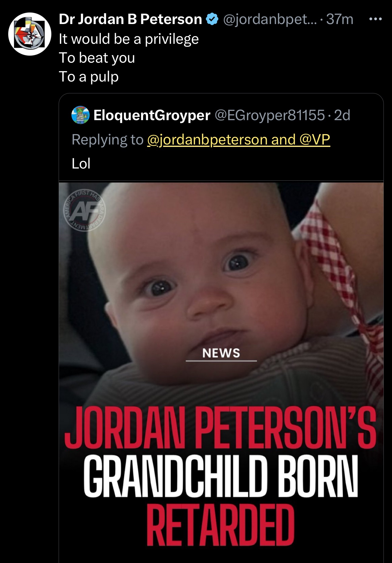Click the @jordanbpet... handle
This screenshot has width=392, height=563.
click(x=270, y=19)
